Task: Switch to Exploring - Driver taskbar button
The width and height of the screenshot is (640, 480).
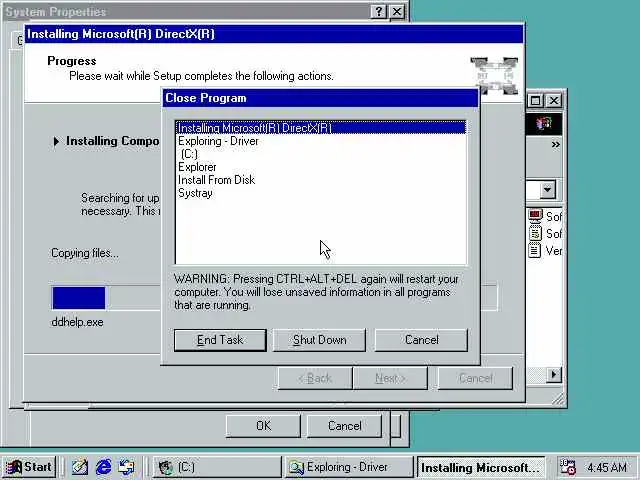Action: coord(349,467)
